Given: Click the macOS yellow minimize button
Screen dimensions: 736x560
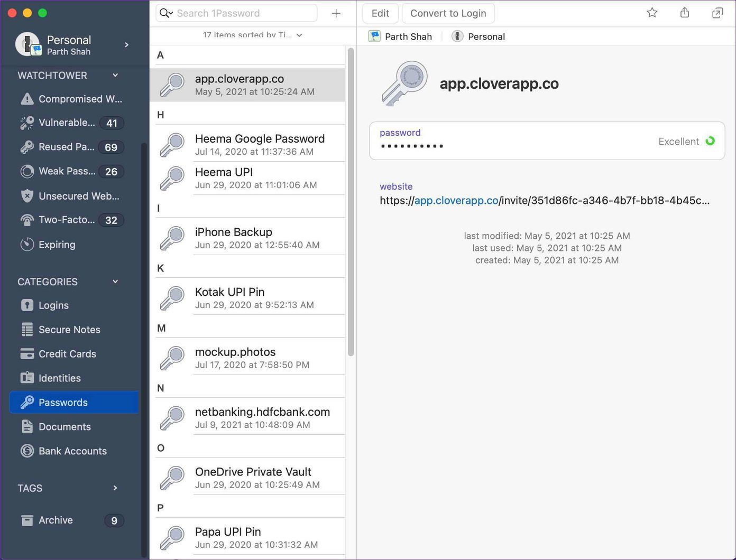Looking at the screenshot, I should [x=27, y=13].
